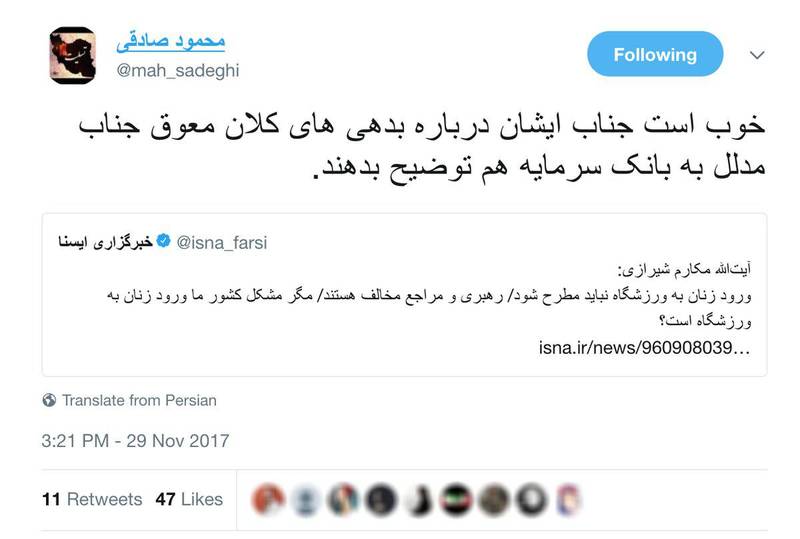Image resolution: width=800 pixels, height=539 pixels.
Task: Click the dark round fourth liker avatar
Action: (381, 499)
